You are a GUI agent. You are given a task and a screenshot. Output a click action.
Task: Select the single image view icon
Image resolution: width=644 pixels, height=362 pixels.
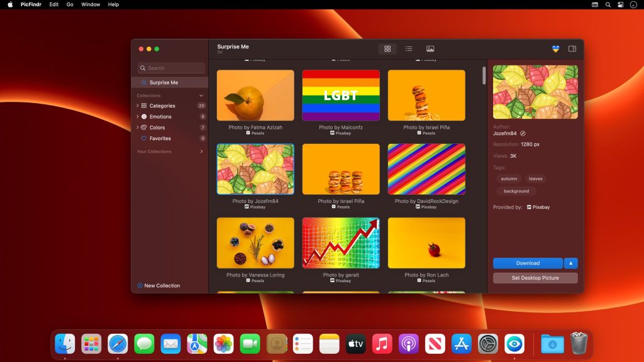point(430,48)
